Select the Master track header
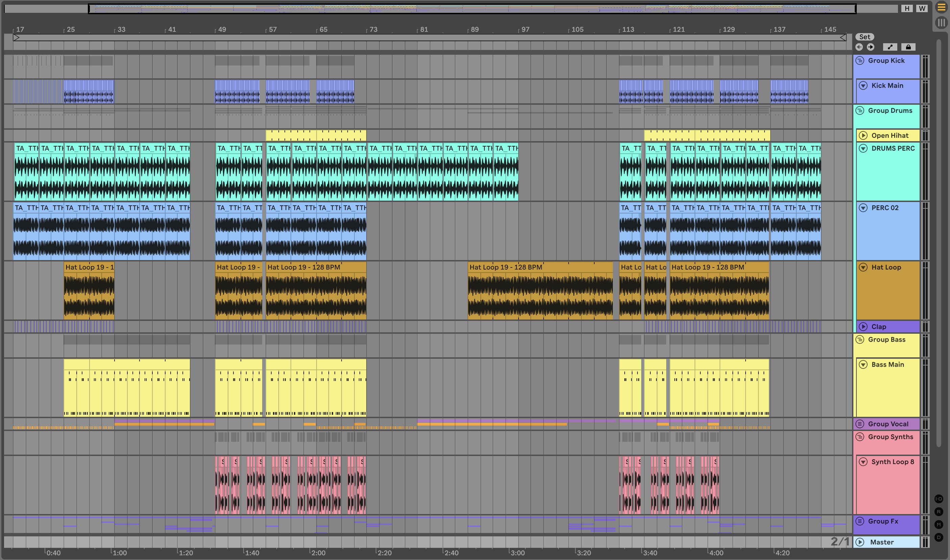 point(882,542)
